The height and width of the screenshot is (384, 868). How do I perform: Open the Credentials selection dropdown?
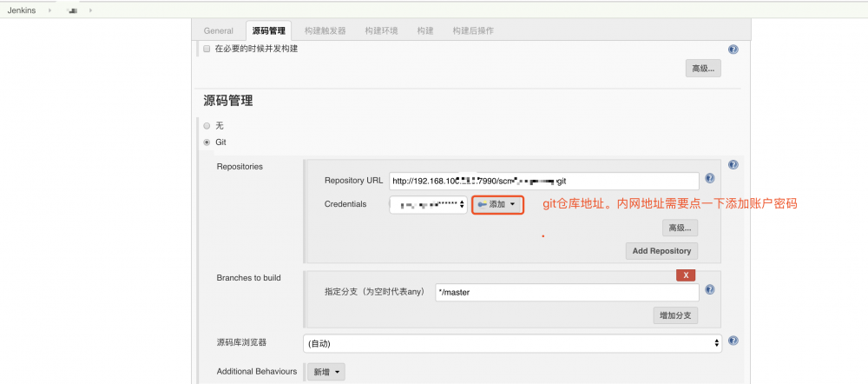click(x=428, y=204)
